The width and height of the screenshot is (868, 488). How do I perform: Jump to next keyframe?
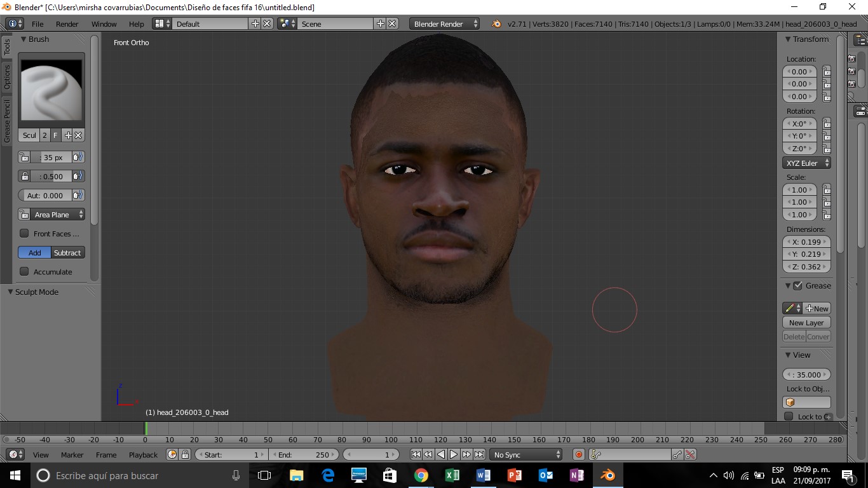click(x=466, y=454)
